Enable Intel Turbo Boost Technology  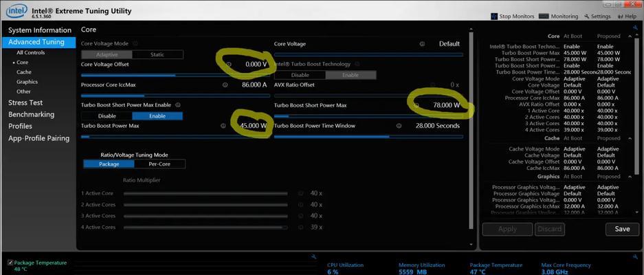pos(351,75)
